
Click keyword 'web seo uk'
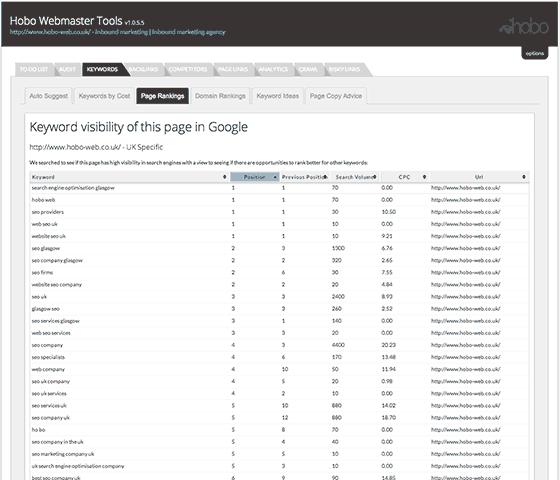pos(44,224)
